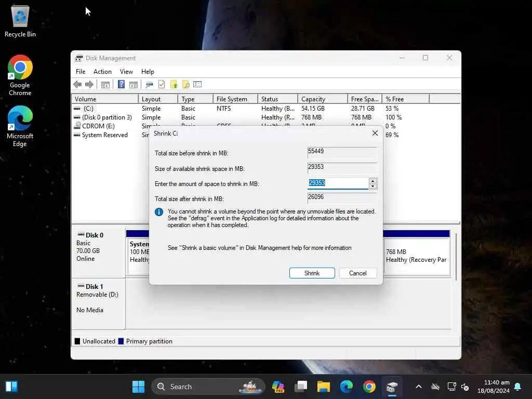The width and height of the screenshot is (532, 399).
Task: Launch Edge from the taskbar
Action: 347,387
